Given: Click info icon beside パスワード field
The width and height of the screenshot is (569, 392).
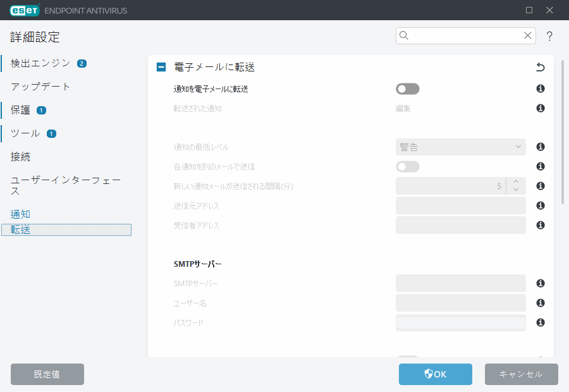Looking at the screenshot, I should coord(540,322).
